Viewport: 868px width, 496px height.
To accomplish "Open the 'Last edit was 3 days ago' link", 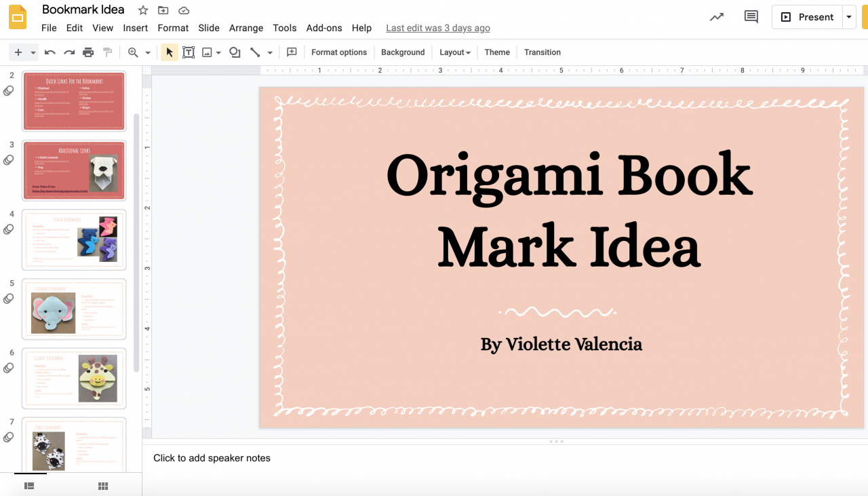I will tap(438, 28).
